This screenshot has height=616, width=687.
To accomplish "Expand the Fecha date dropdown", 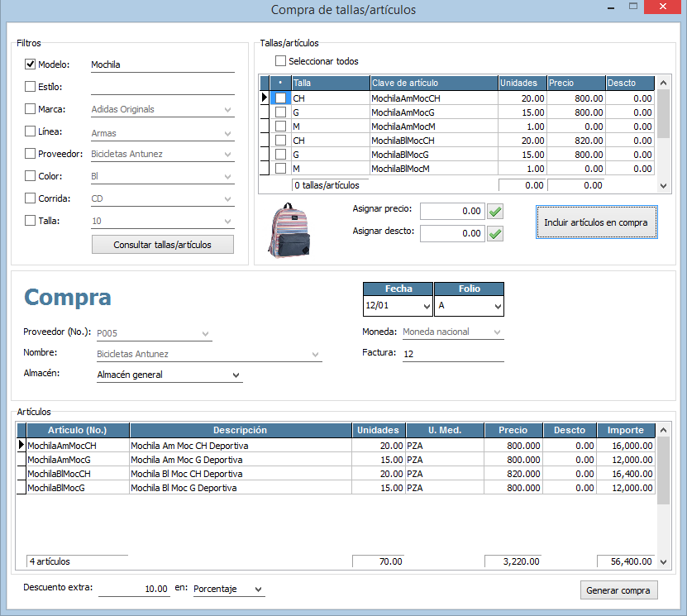I will tap(426, 307).
